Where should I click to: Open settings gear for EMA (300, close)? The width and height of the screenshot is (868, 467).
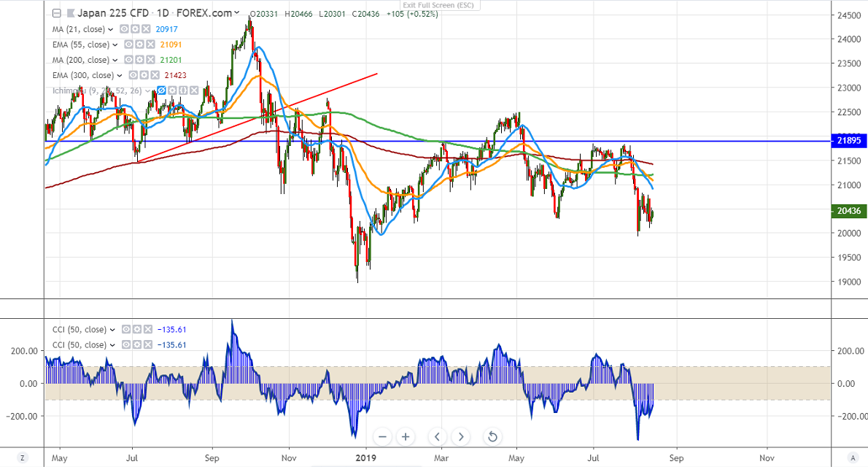coord(144,75)
